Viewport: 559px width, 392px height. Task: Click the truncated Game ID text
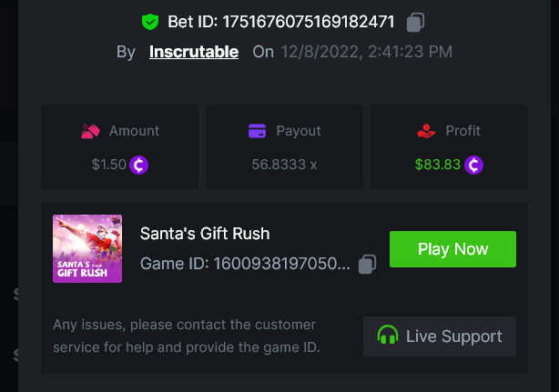tap(245, 265)
